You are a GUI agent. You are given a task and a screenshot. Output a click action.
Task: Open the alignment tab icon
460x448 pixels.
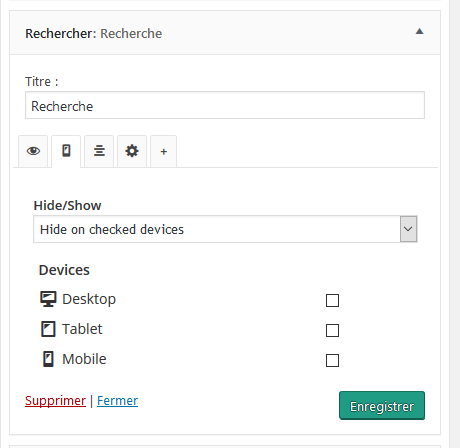coord(99,151)
